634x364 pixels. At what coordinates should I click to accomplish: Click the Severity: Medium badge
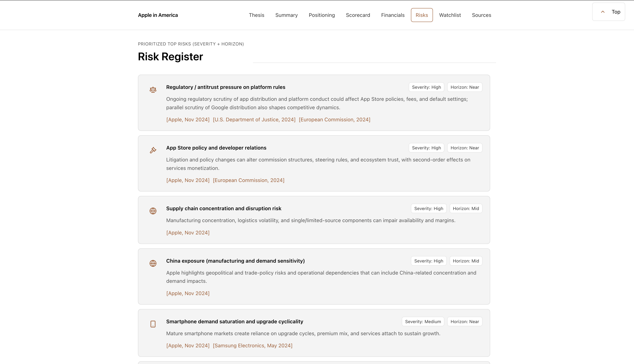423,321
